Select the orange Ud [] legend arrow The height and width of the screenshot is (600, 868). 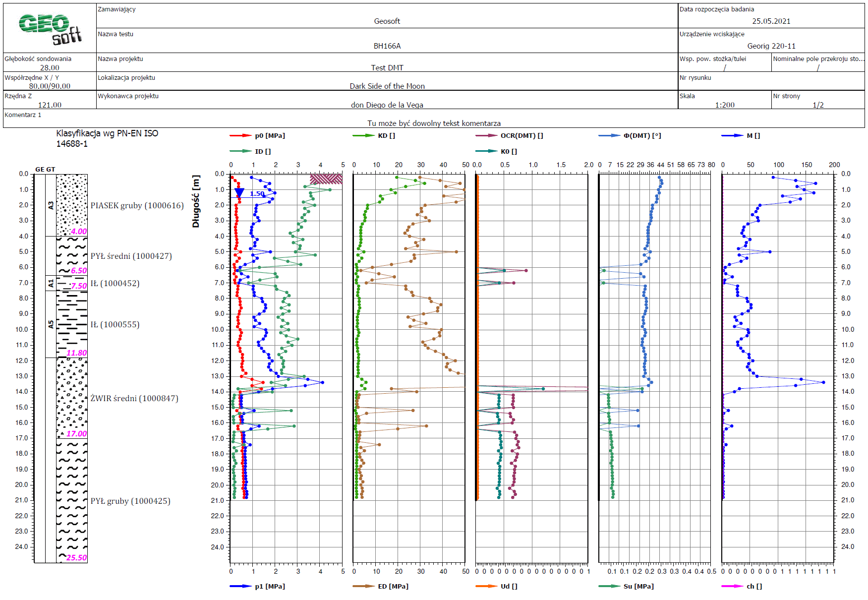pos(486,586)
